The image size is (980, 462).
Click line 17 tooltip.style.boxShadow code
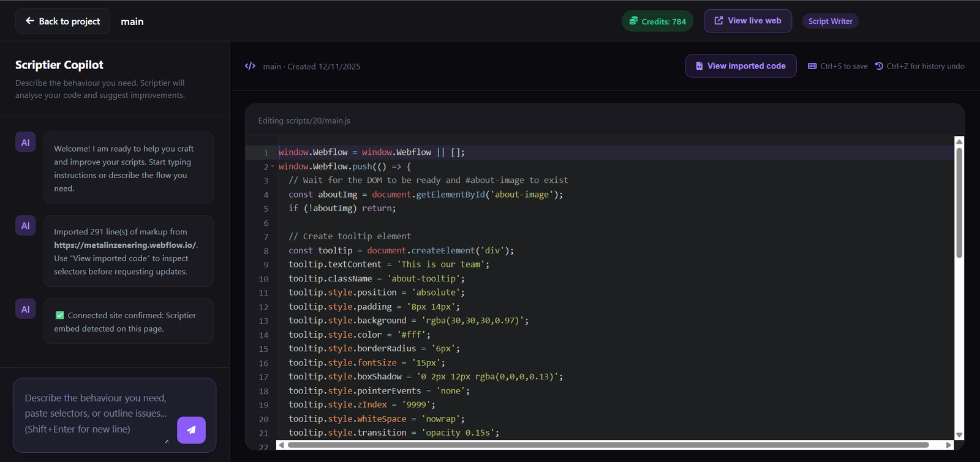point(426,377)
